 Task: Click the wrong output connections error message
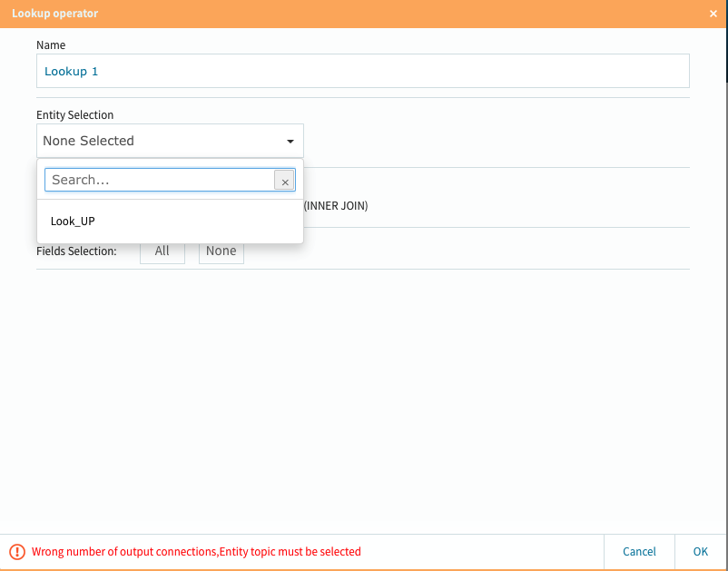tap(196, 552)
